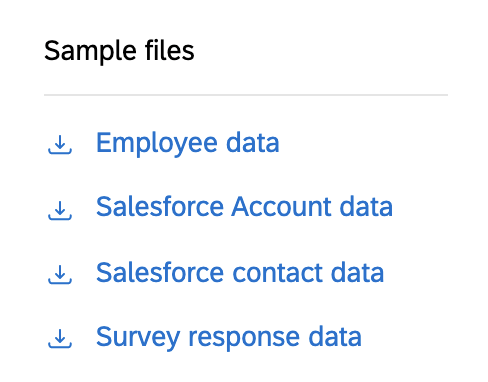The height and width of the screenshot is (382, 488).
Task: Click the word "Sample" in the title
Action: (x=90, y=52)
